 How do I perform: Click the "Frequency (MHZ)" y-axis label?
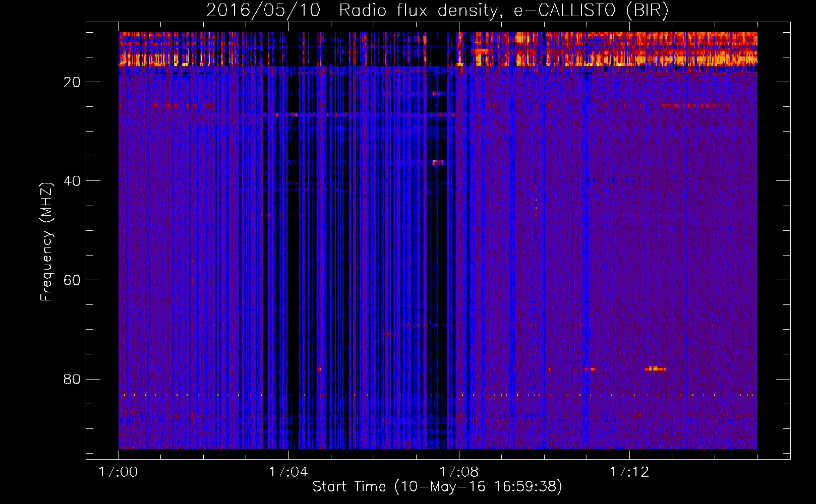46,242
